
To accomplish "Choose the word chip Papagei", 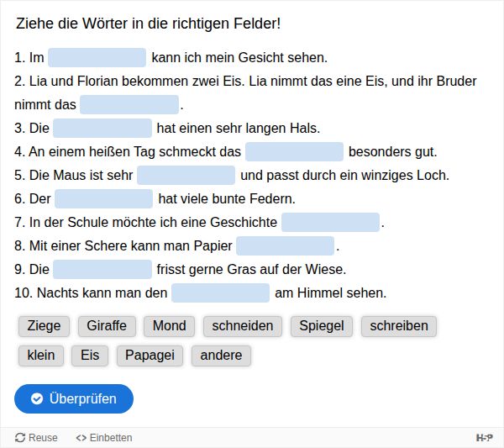I will pyautogui.click(x=150, y=356).
